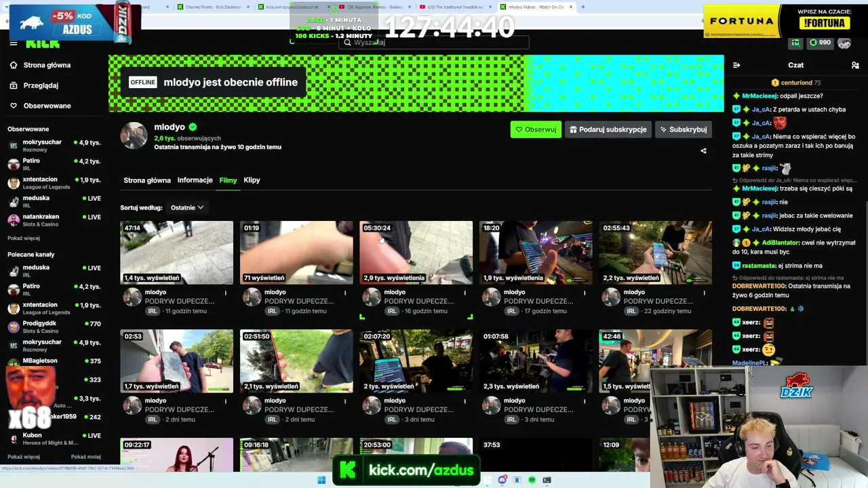This screenshot has width=868, height=488.
Task: Collapse recommended channels with Pokaż mniej
Action: pos(86,457)
